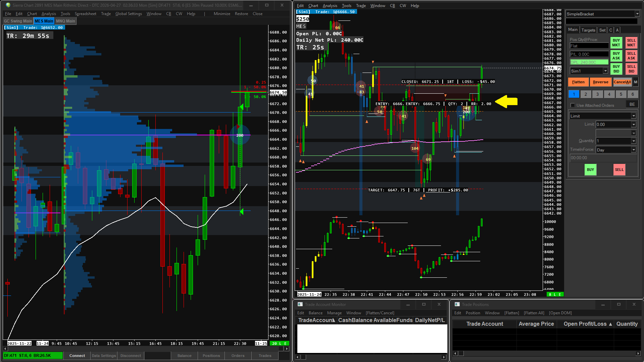Open the Targets tab in trade panel
The width and height of the screenshot is (644, 362).
click(588, 30)
